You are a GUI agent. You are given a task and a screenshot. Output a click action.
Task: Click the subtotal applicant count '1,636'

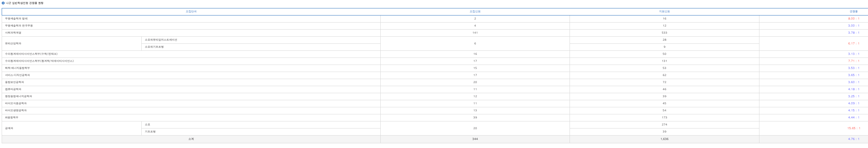pos(664,139)
